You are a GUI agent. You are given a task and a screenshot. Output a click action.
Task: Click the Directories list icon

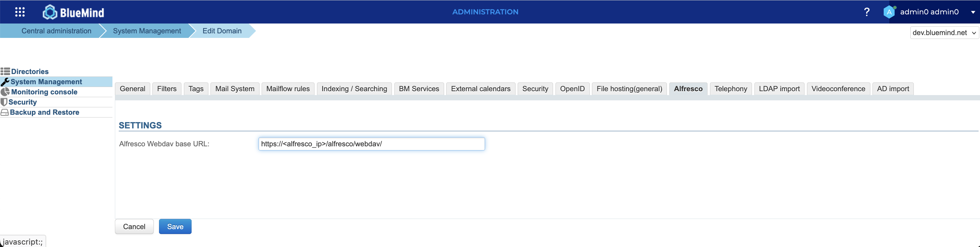(x=5, y=71)
